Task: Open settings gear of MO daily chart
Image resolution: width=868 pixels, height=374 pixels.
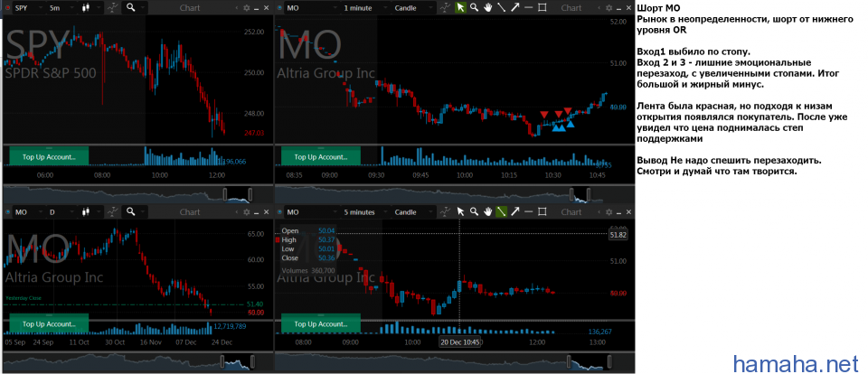Action: (247, 212)
